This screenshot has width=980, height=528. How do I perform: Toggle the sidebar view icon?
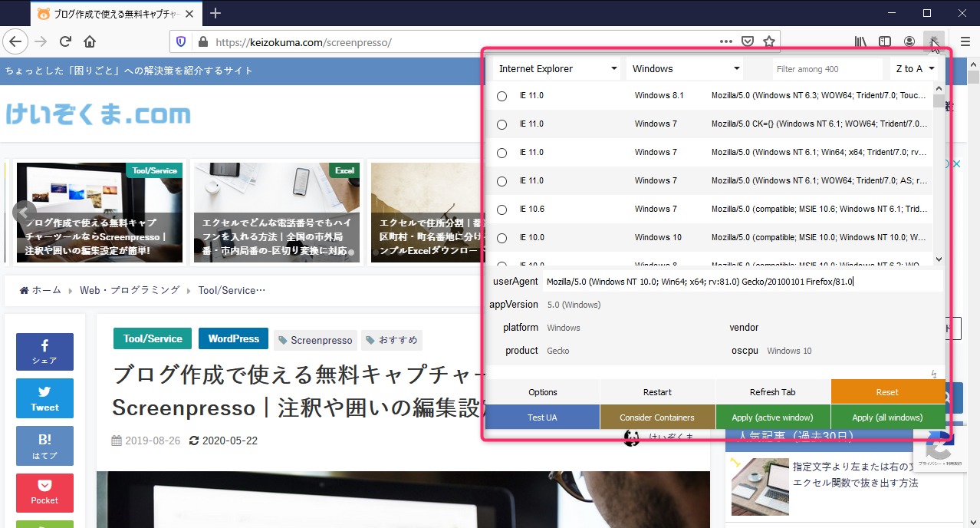tap(885, 41)
